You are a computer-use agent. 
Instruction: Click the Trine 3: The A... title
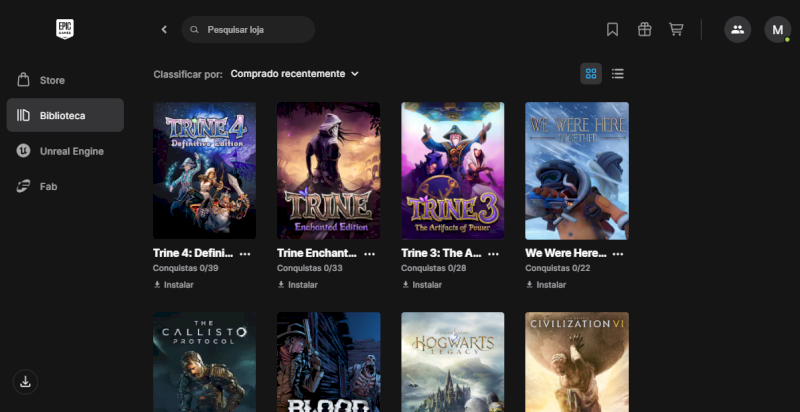click(x=441, y=253)
